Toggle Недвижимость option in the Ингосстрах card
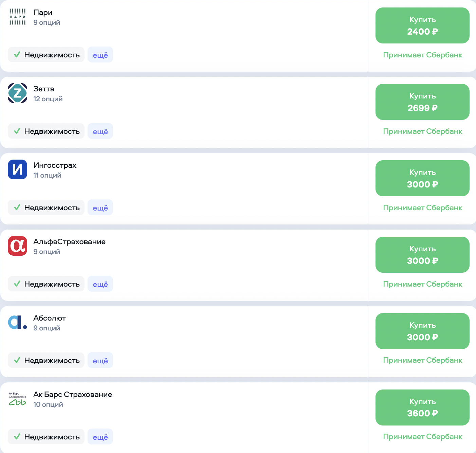476x453 pixels. coord(46,207)
